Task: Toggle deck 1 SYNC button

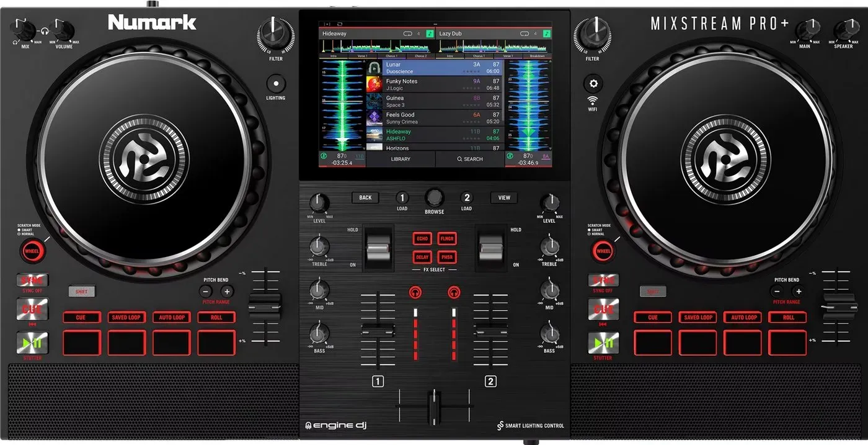Action: pyautogui.click(x=32, y=281)
